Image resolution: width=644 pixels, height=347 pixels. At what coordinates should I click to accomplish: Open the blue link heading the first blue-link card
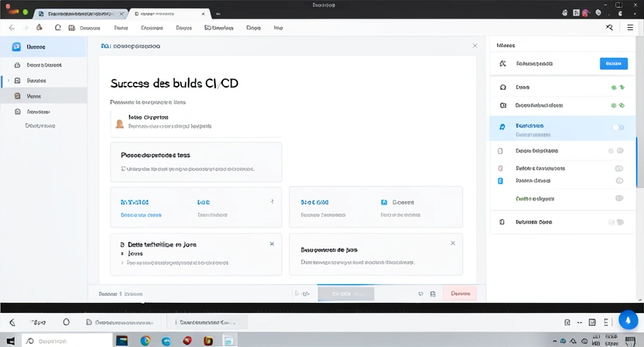[135, 202]
